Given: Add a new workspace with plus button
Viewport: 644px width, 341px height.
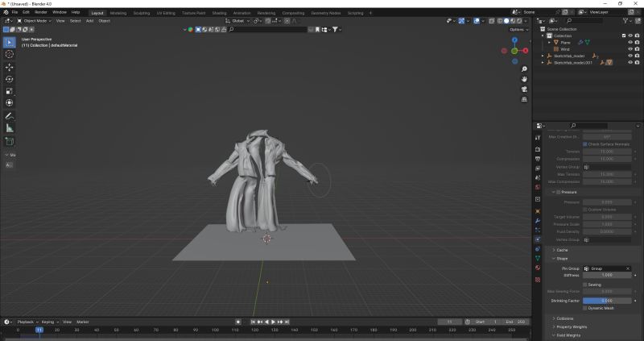Looking at the screenshot, I should click(370, 13).
